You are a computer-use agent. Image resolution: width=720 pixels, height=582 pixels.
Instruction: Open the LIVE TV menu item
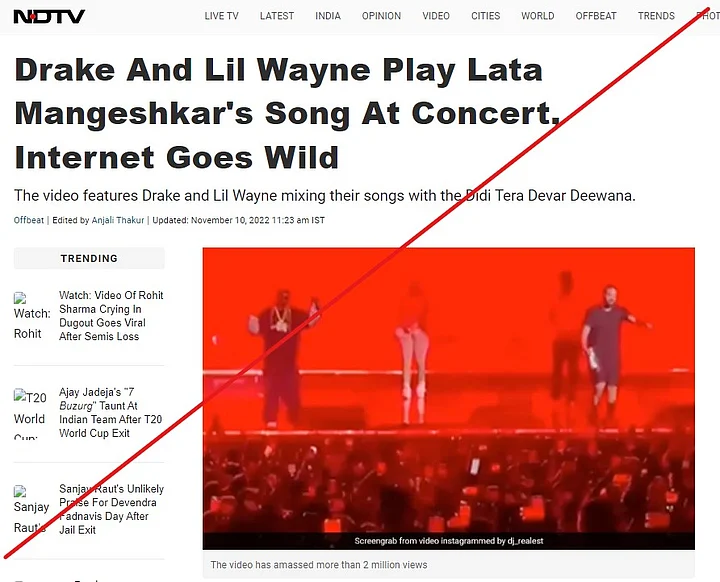[x=221, y=16]
